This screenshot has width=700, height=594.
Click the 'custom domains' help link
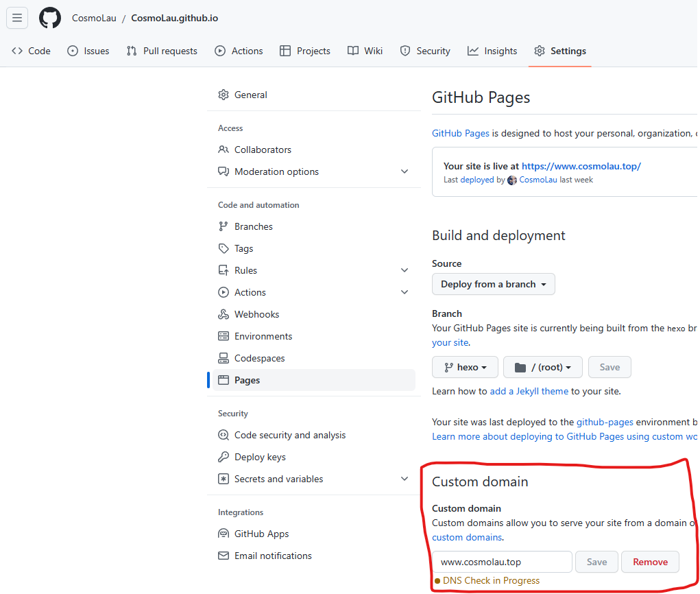coord(467,537)
